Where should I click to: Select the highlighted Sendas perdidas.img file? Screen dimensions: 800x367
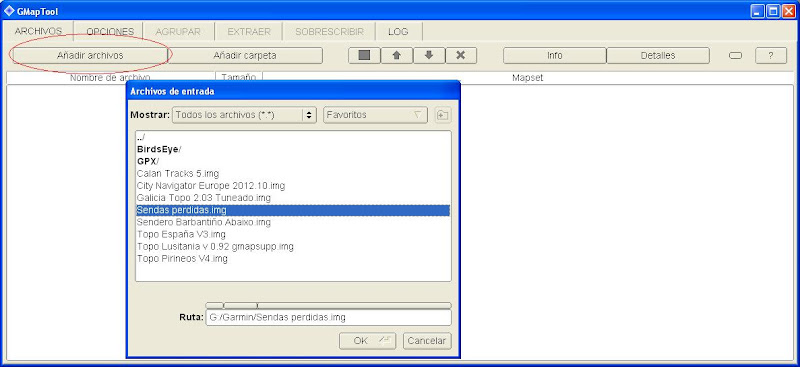[293, 210]
